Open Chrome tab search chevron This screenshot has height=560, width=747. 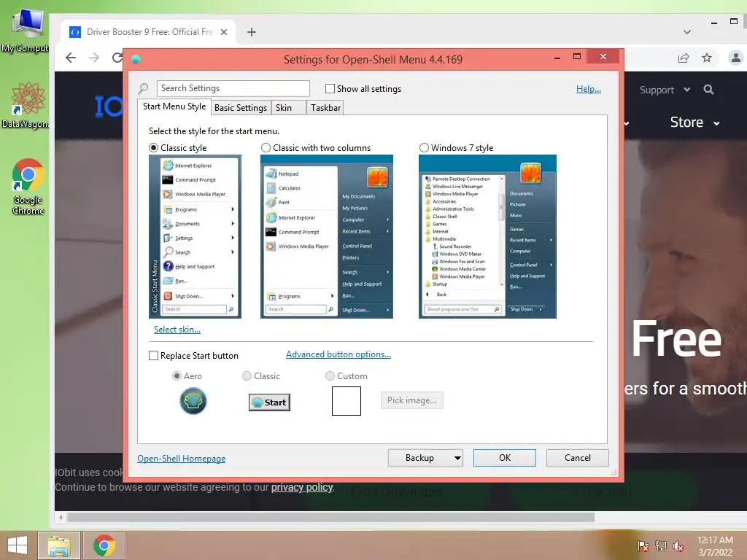click(x=687, y=32)
